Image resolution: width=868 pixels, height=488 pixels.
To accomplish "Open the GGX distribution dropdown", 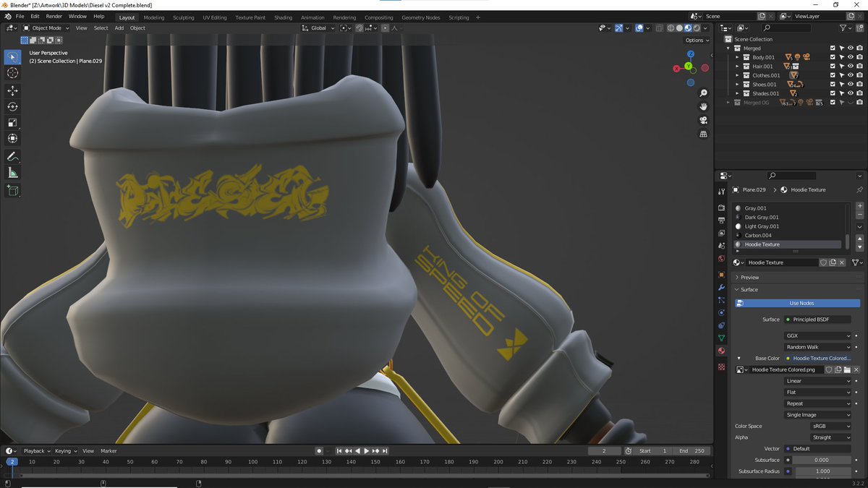I will [818, 335].
